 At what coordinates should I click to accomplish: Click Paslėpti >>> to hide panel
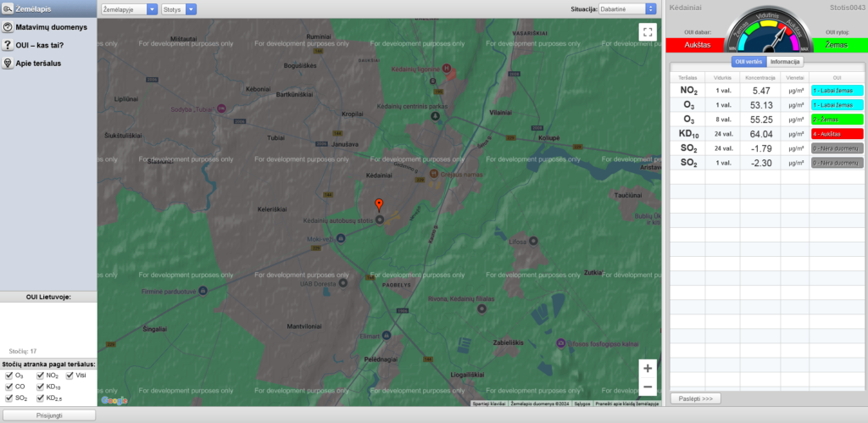pos(695,398)
